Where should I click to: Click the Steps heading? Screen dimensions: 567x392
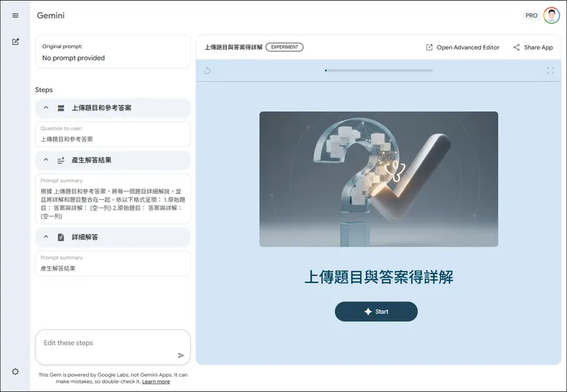click(x=44, y=90)
